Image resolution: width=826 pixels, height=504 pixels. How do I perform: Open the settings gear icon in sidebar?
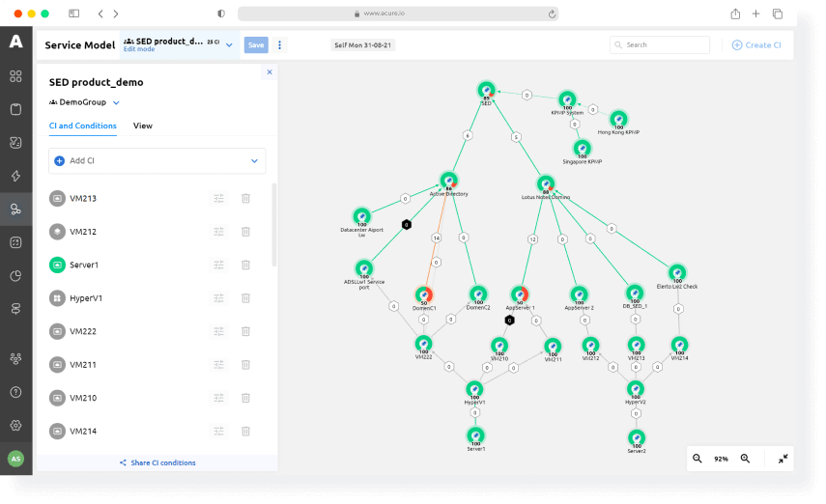tap(15, 425)
